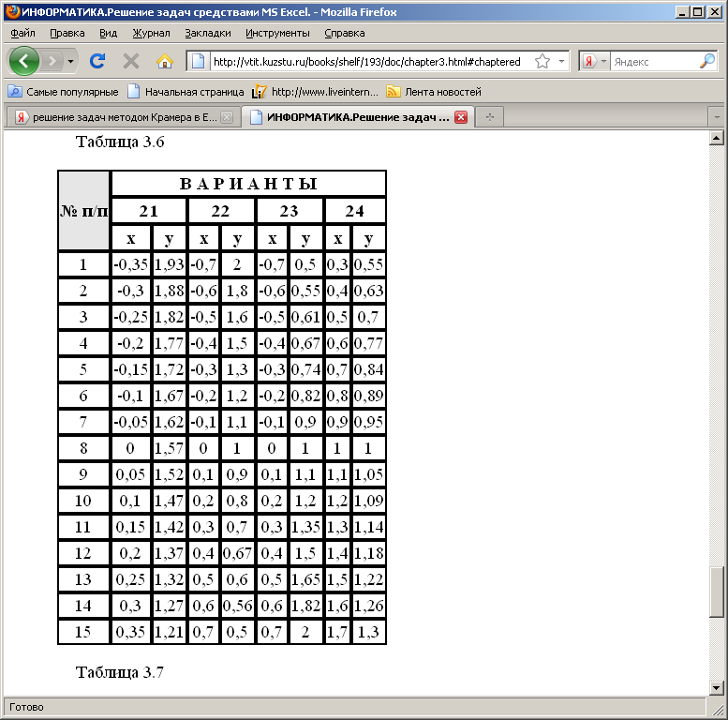Click the cell with value '0,56'
Image resolution: width=728 pixels, height=720 pixels.
[237, 606]
